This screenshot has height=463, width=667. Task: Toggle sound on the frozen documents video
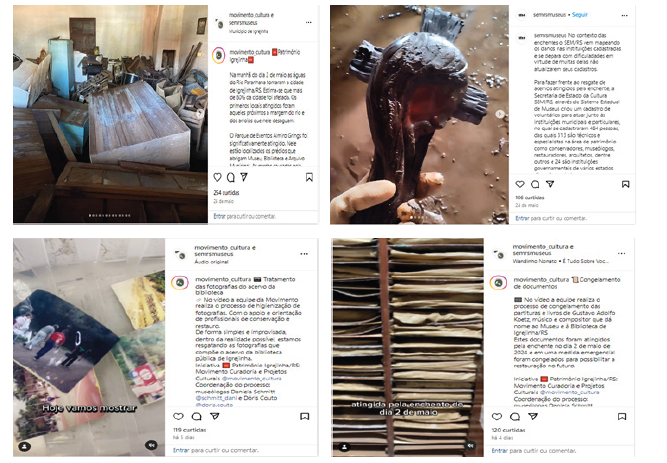point(470,446)
